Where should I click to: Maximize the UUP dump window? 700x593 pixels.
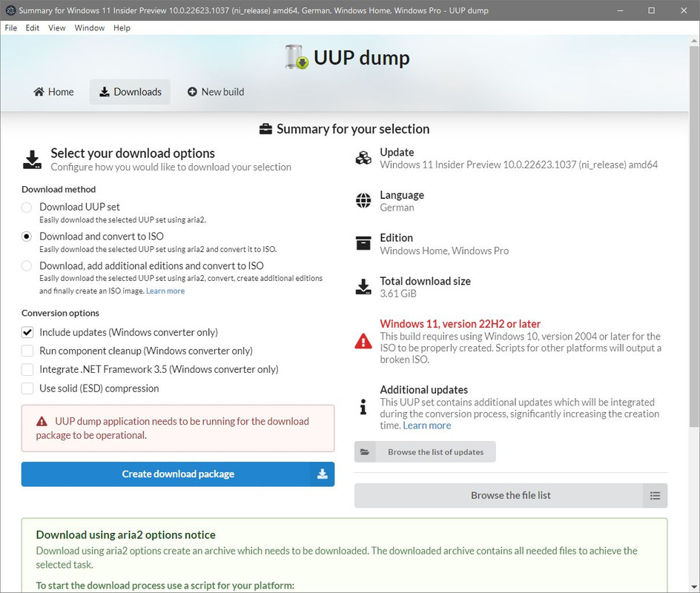[651, 10]
